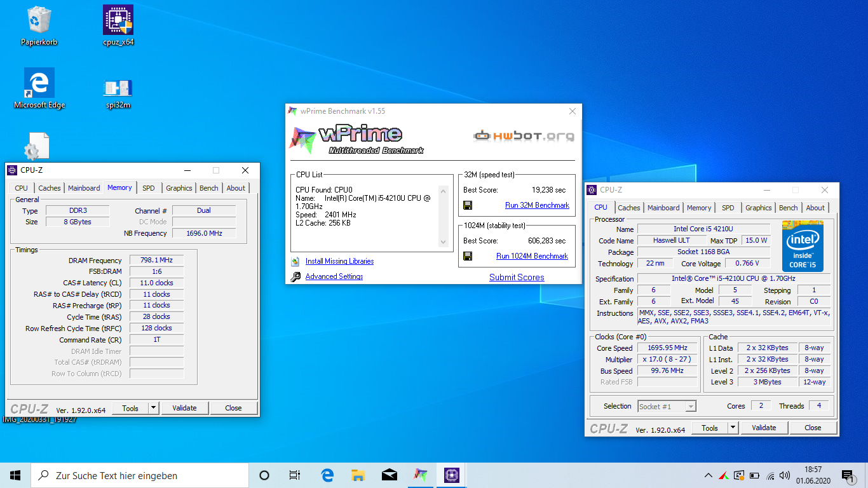The width and height of the screenshot is (868, 488).
Task: Click Run 32M Benchmark link
Action: coord(537,205)
